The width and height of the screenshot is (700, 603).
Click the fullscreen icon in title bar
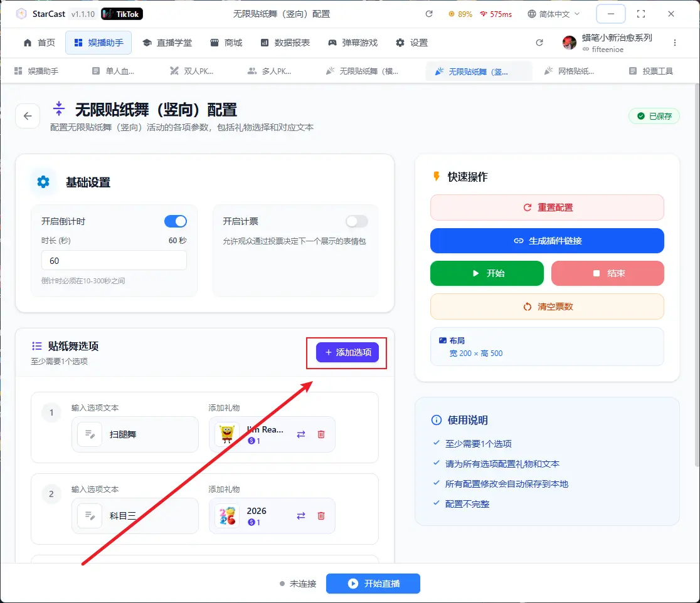(640, 14)
